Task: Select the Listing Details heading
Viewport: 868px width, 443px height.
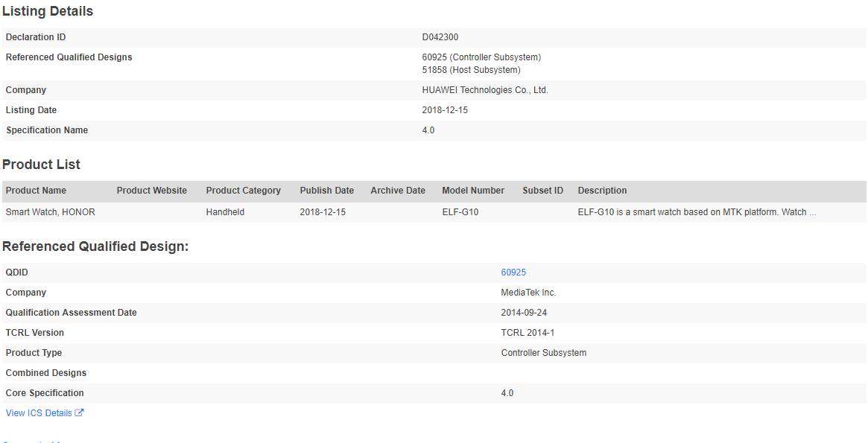Action: tap(48, 11)
